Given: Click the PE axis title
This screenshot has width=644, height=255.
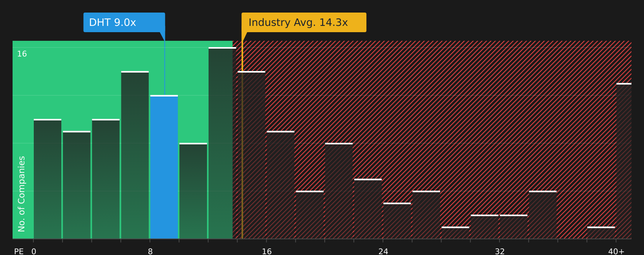Looking at the screenshot, I should [19, 251].
